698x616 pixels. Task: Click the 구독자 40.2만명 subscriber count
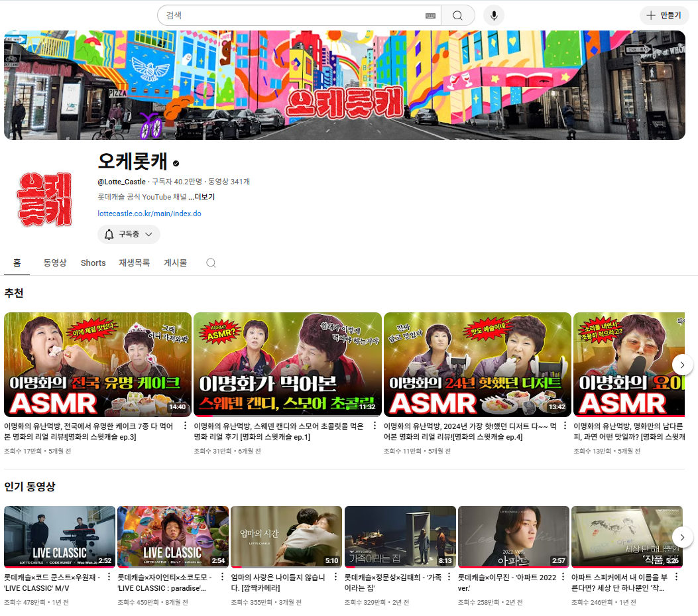(177, 182)
